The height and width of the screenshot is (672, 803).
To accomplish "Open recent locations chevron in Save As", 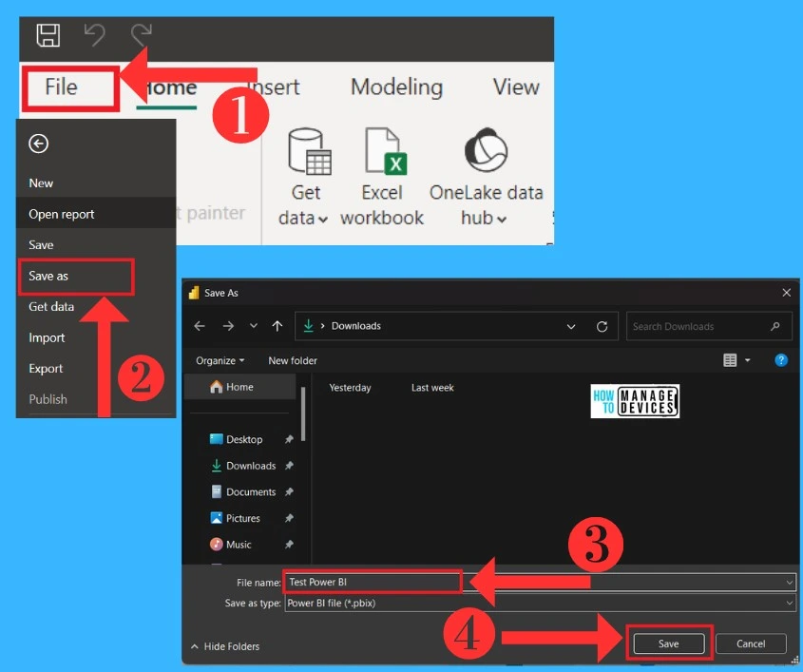I will pos(254,326).
